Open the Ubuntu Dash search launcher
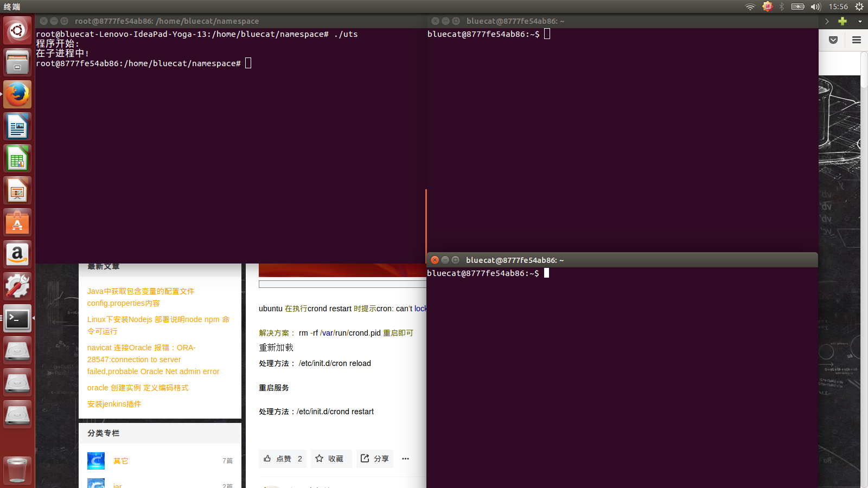Image resolution: width=868 pixels, height=488 pixels. tap(17, 30)
